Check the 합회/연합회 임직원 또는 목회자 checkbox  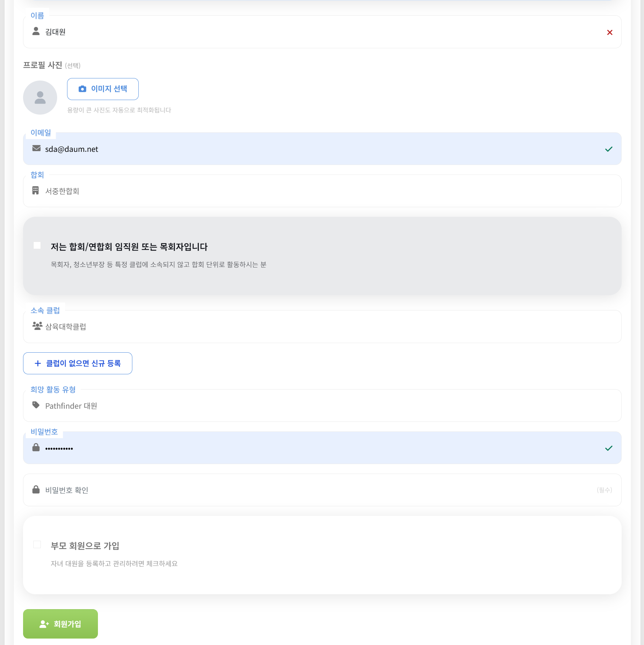(37, 245)
